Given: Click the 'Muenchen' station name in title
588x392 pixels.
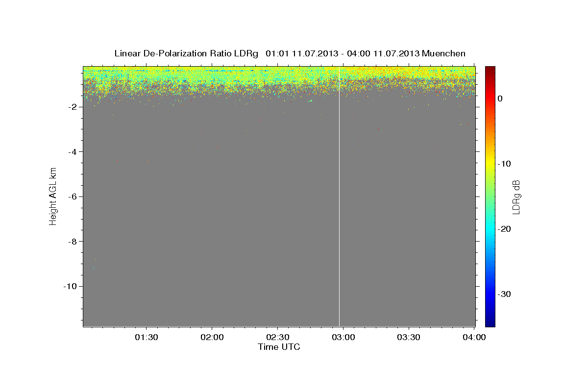Looking at the screenshot, I should (x=444, y=53).
